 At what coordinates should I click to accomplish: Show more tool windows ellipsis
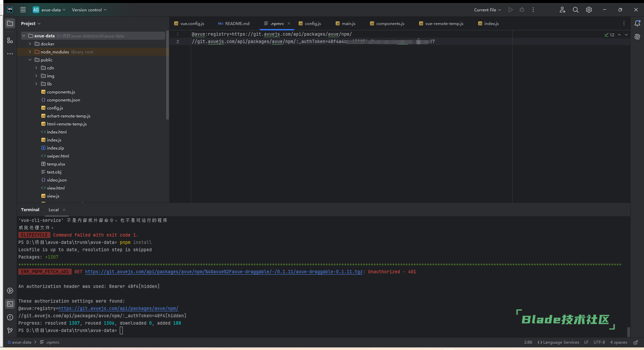[x=10, y=54]
